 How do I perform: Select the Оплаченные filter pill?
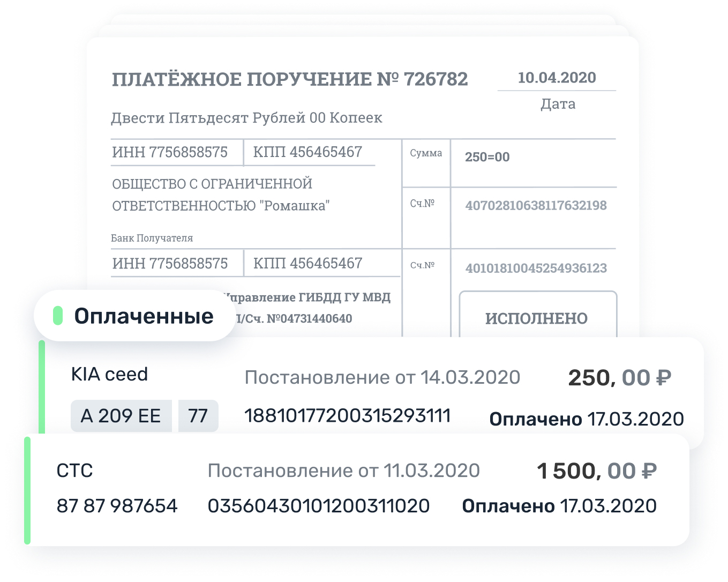pos(134,316)
